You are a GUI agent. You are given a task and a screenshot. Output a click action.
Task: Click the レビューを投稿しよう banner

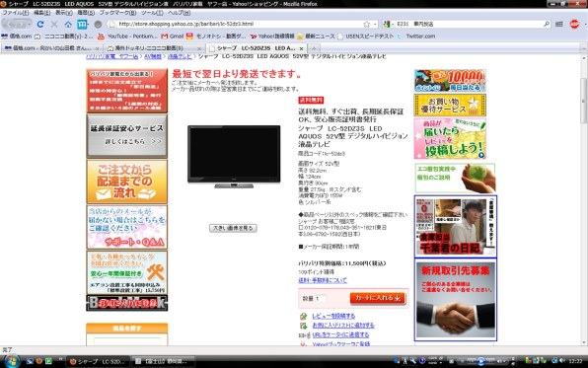(x=450, y=138)
